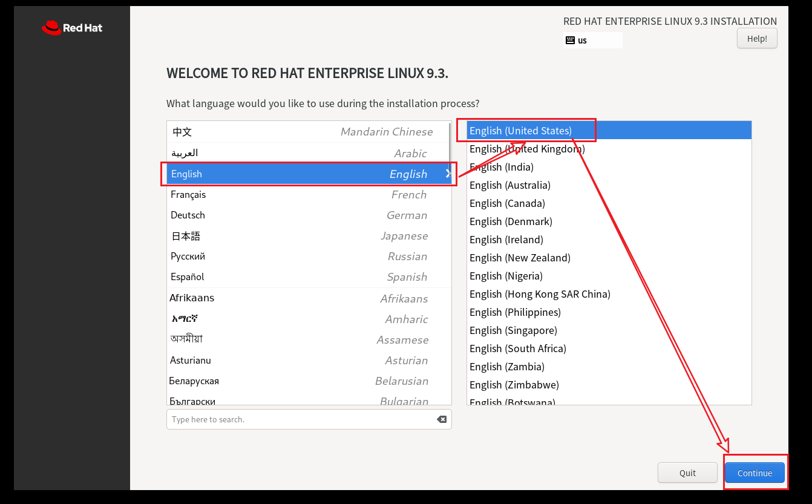Select Русский Russian language

309,256
